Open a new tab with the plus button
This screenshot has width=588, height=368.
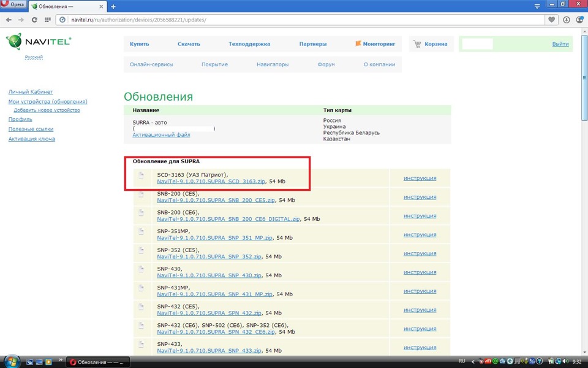[x=113, y=7]
